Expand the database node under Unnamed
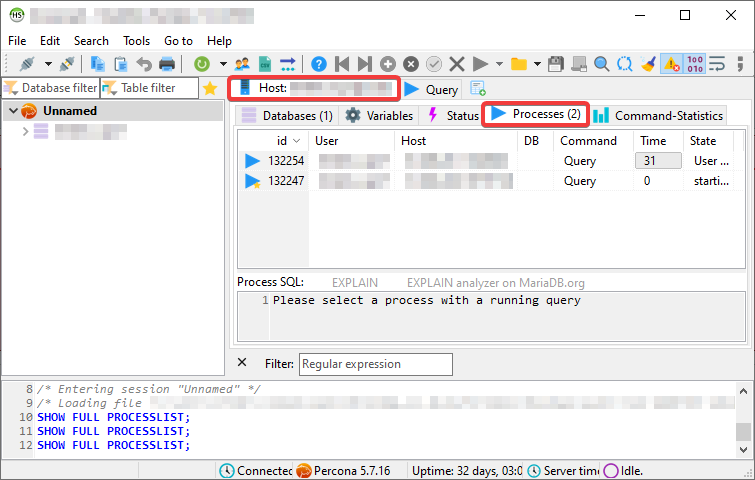The height and width of the screenshot is (480, 755). coord(24,132)
